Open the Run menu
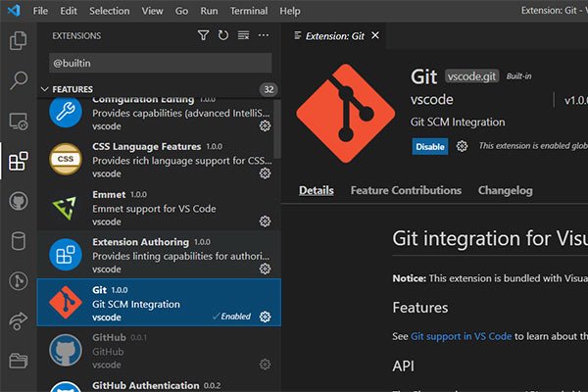Viewport: 588px width, 392px height. point(209,11)
